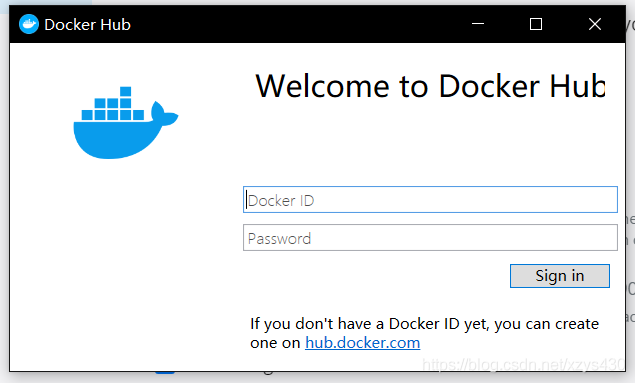
Task: Click the whale's body in the Docker logo
Action: click(115, 140)
